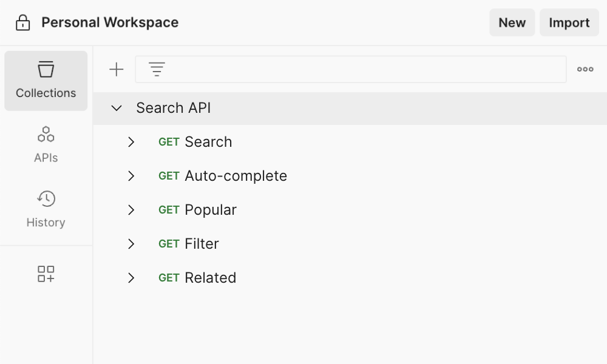
Task: Open the Collections sidebar tab
Action: point(46,81)
